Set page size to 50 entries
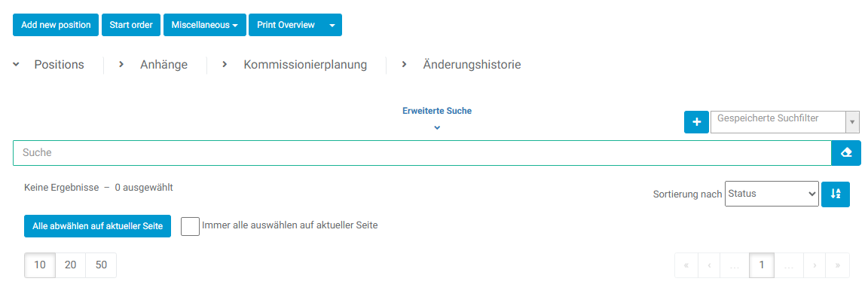This screenshot has height=306, width=868. (101, 265)
